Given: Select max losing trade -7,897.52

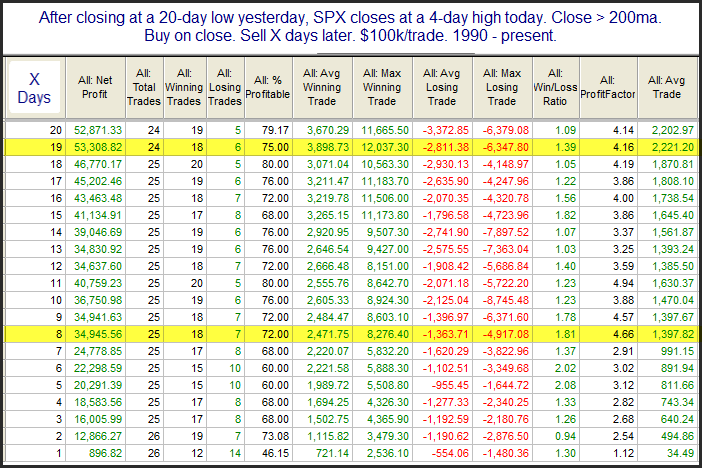Looking at the screenshot, I should pyautogui.click(x=505, y=232).
